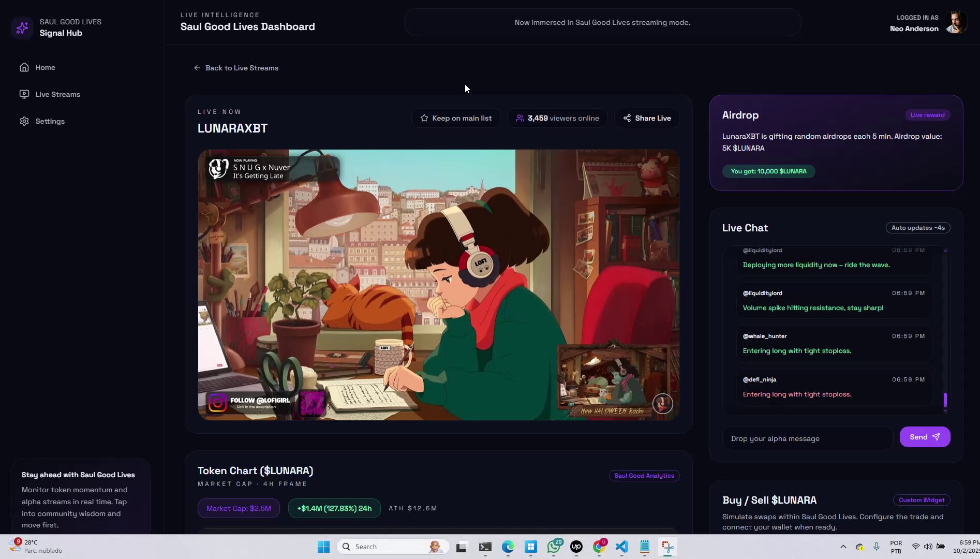This screenshot has height=559, width=980.
Task: Open the Terminal from taskbar
Action: [x=485, y=547]
